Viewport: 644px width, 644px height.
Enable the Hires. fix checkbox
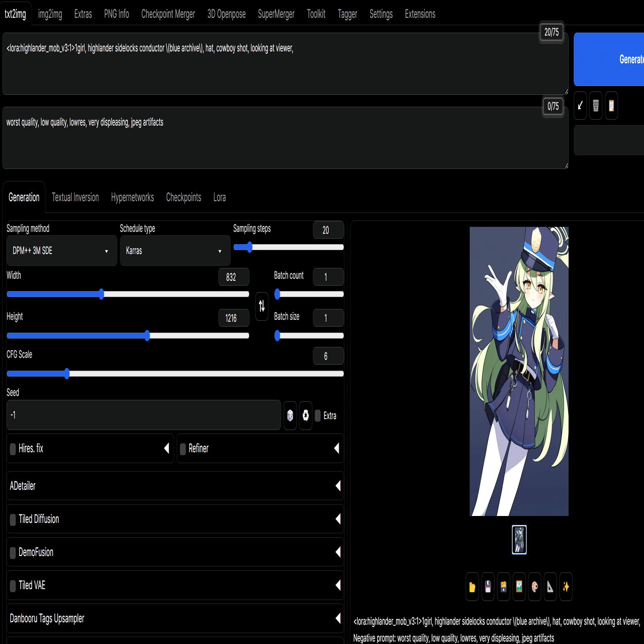point(13,449)
